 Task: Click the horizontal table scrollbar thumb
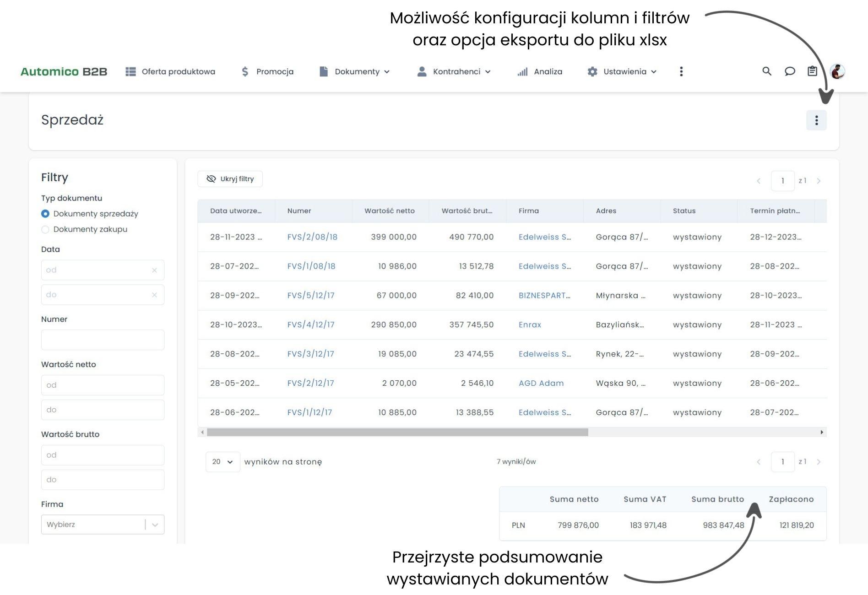point(397,433)
